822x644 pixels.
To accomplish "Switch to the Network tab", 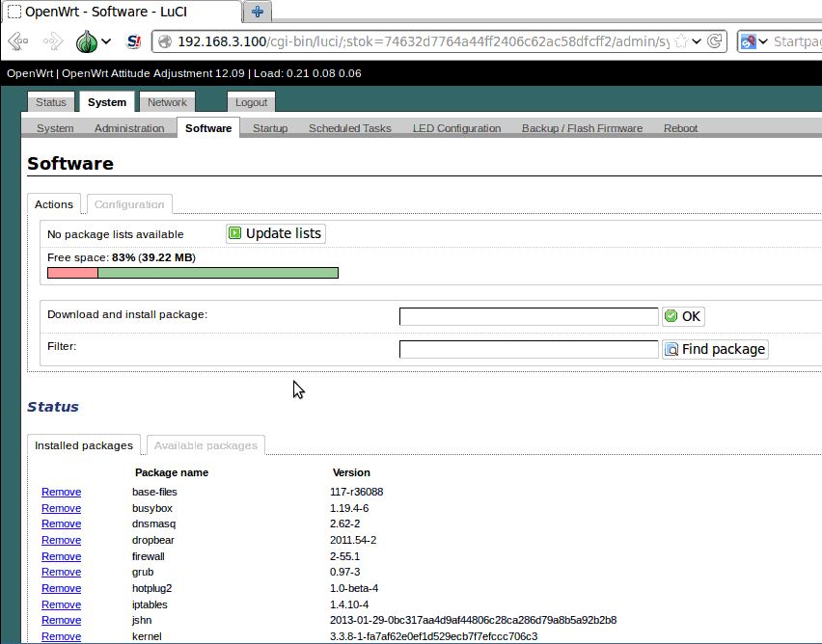I will point(166,101).
